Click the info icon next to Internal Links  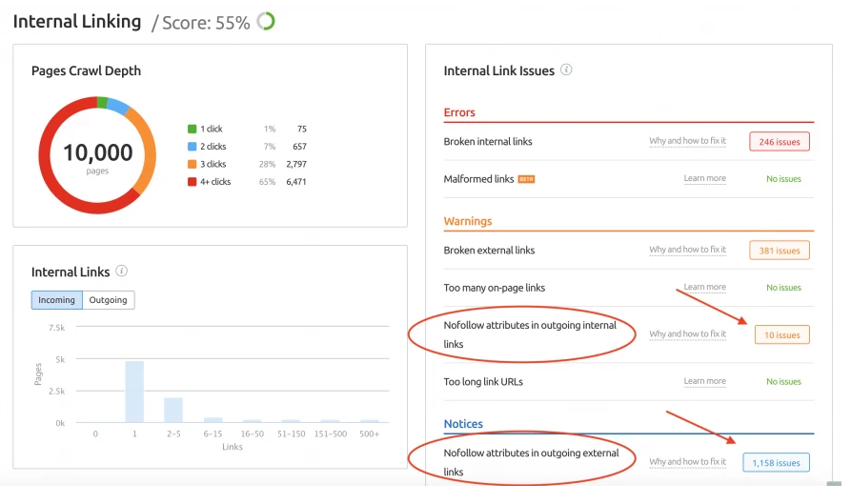coord(122,272)
